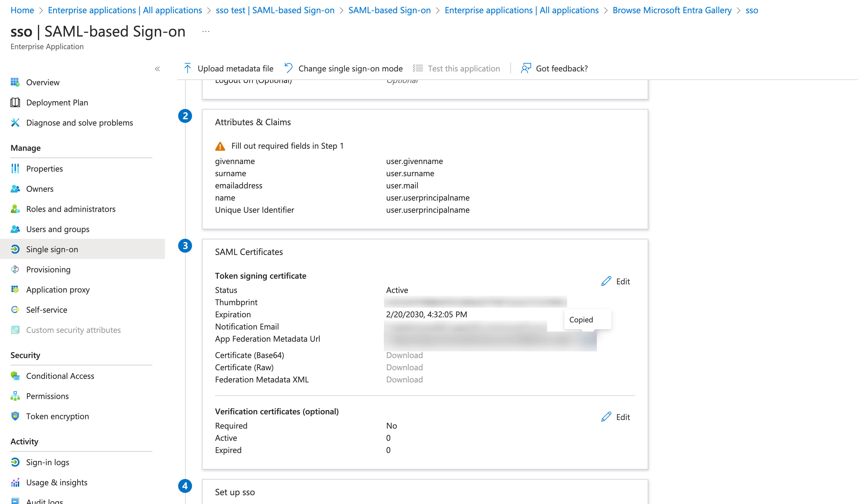Open Custom security attributes menu item
Screen dimensions: 858x504
82,330
